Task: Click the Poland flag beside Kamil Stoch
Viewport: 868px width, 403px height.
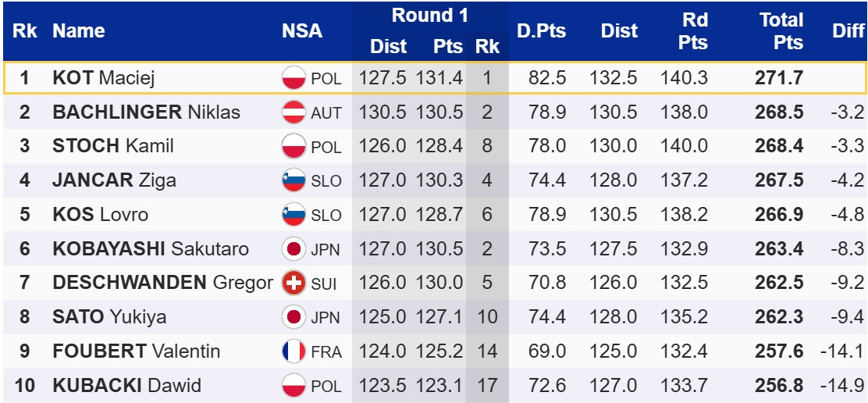Action: click(x=293, y=146)
